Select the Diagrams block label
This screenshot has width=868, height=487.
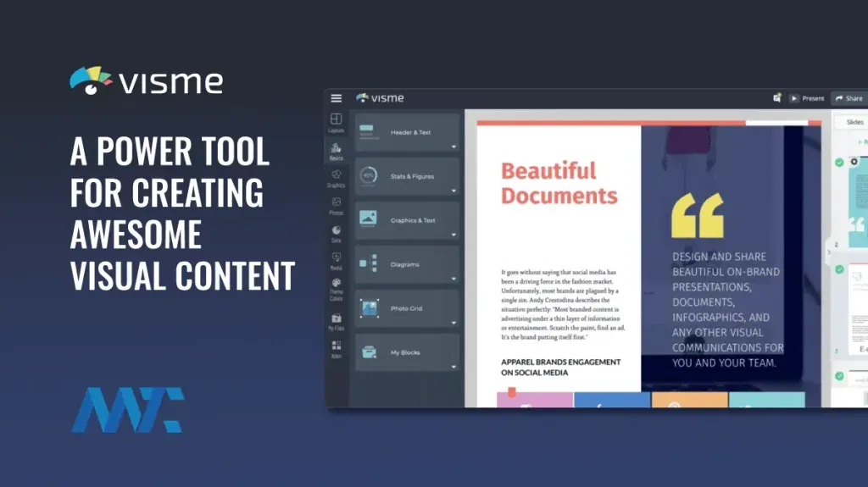coord(404,264)
